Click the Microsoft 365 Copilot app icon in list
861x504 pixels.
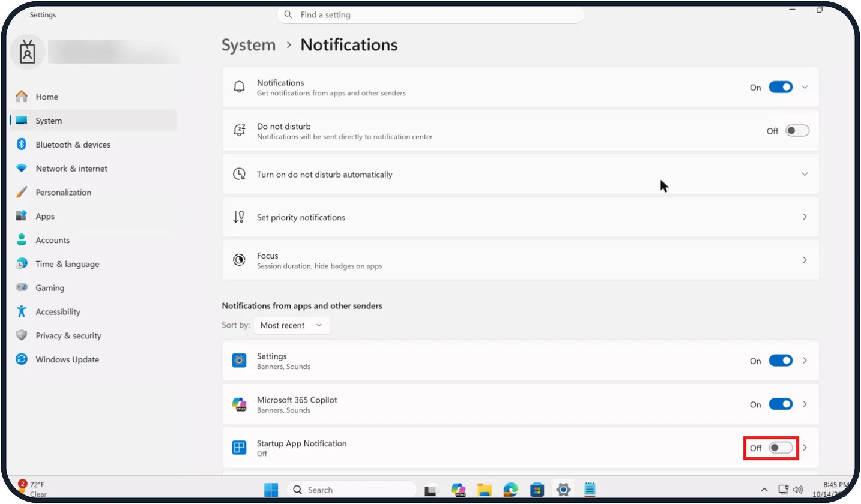(239, 404)
